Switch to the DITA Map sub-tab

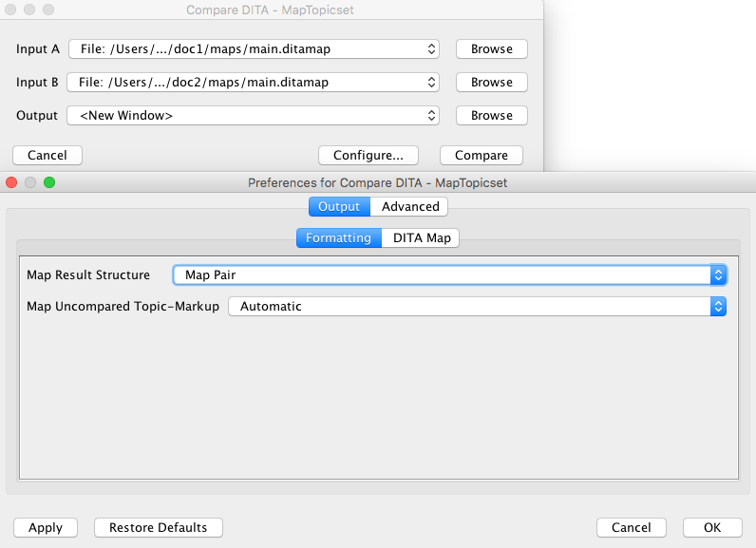point(421,238)
